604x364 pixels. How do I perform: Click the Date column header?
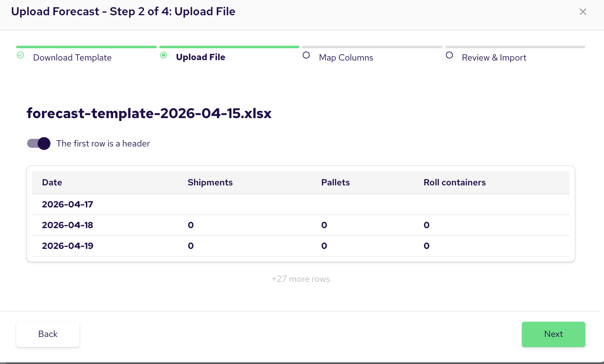click(52, 182)
